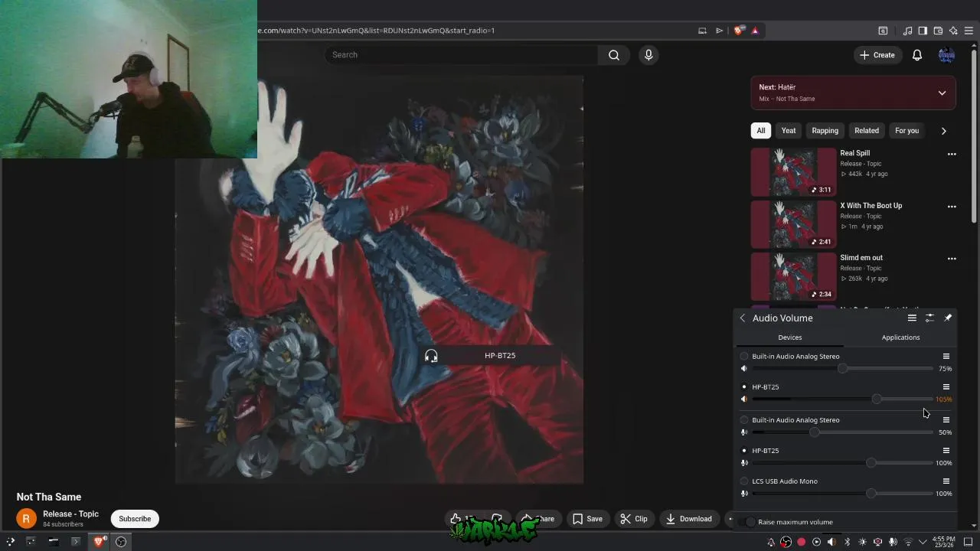
Task: Select the Yeat filter chip
Action: point(789,131)
